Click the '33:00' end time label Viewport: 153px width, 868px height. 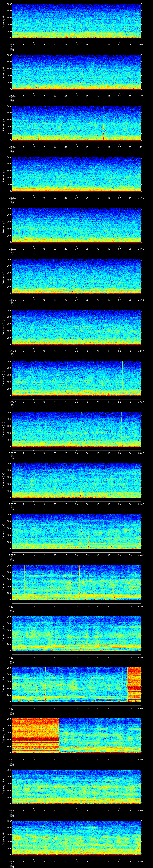(x=141, y=197)
